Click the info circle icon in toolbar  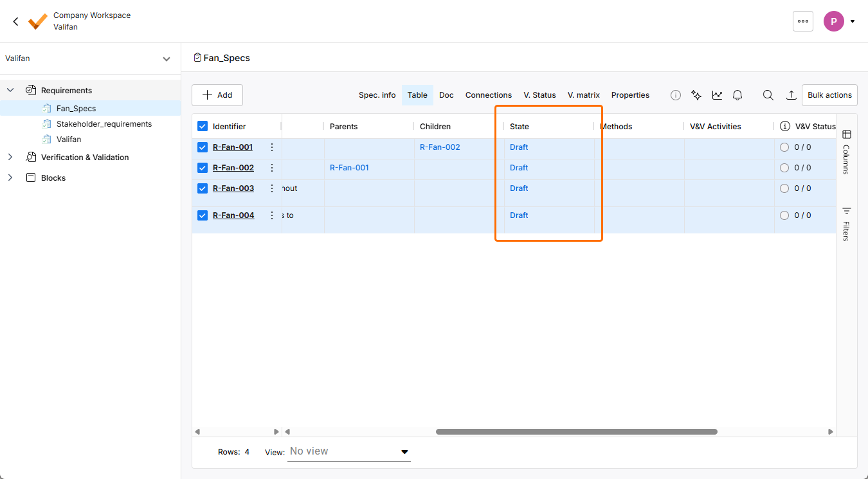click(676, 95)
